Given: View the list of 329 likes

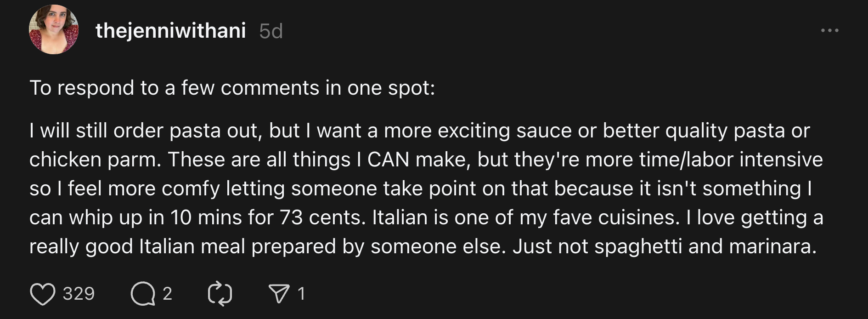Looking at the screenshot, I should (79, 292).
